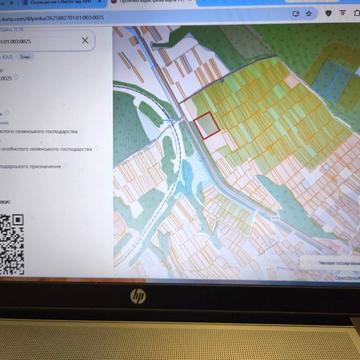
Task: Click the browser address bar URL
Action: [x=53, y=17]
